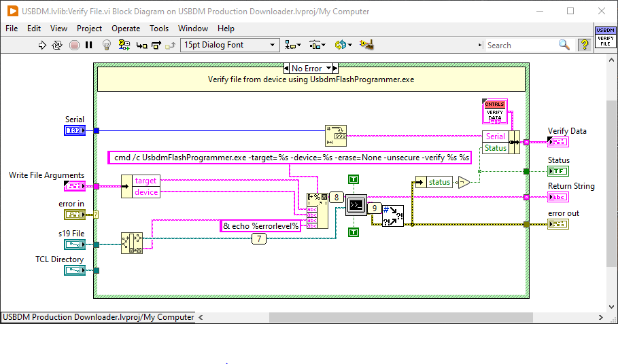Click horizontal scrollbar left arrow
Image resolution: width=618 pixels, height=364 pixels.
tap(201, 317)
